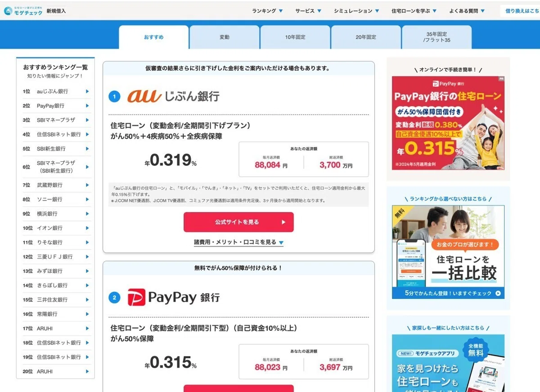The width and height of the screenshot is (540, 392).
Task: Click arrow icon beside 16位 常陽銀行
Action: click(87, 314)
